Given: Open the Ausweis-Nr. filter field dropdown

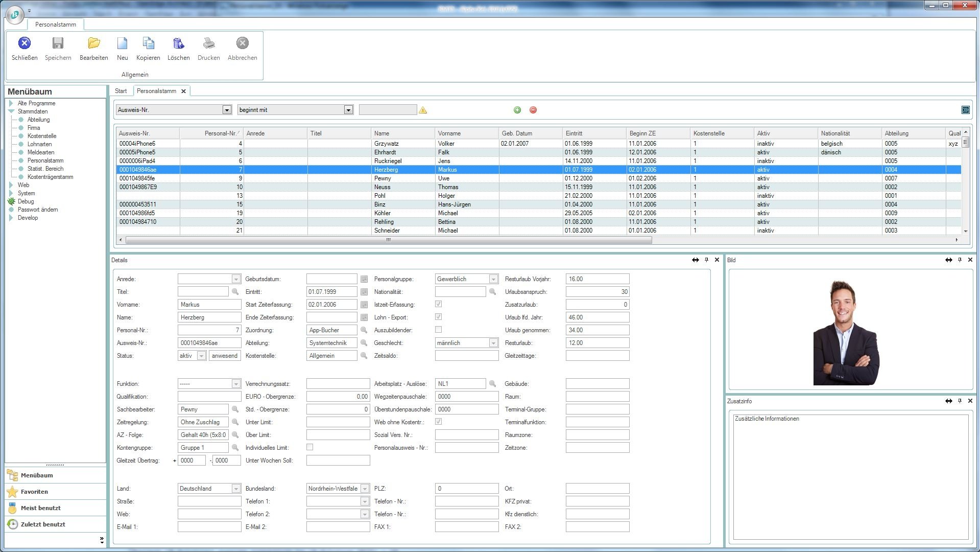Looking at the screenshot, I should point(227,110).
